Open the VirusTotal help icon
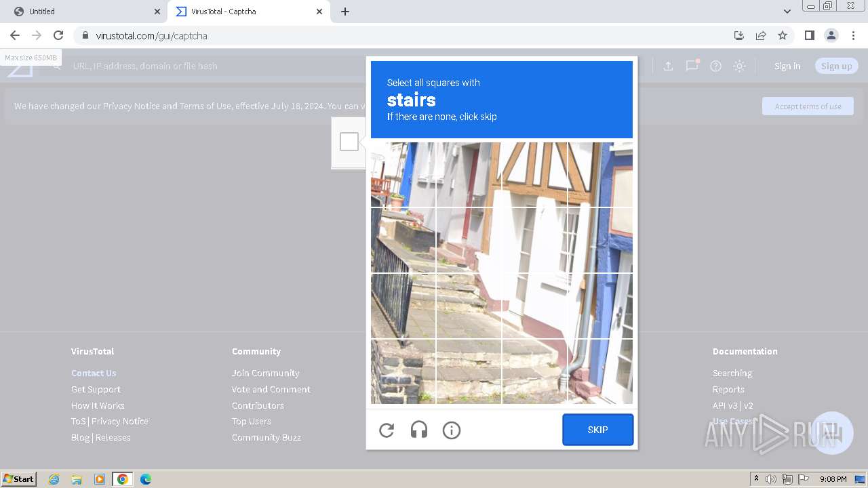The width and height of the screenshot is (868, 488). [715, 66]
